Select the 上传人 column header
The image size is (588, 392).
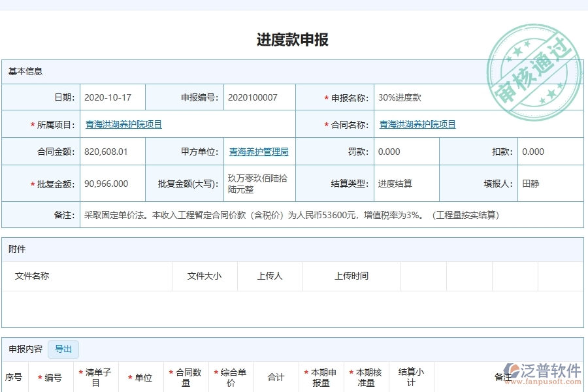click(x=269, y=276)
